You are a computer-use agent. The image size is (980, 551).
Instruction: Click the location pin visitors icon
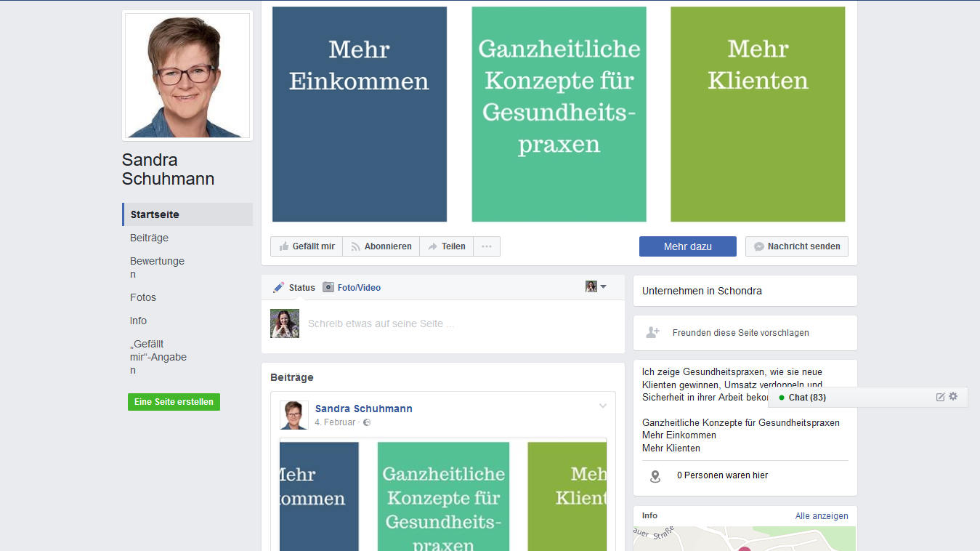point(655,476)
